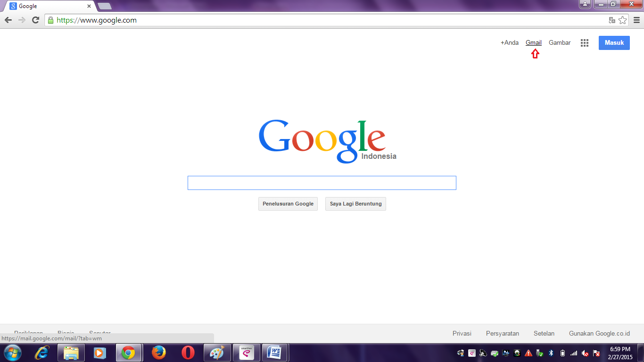Open the Gmail link
The image size is (644, 362).
tap(534, 42)
